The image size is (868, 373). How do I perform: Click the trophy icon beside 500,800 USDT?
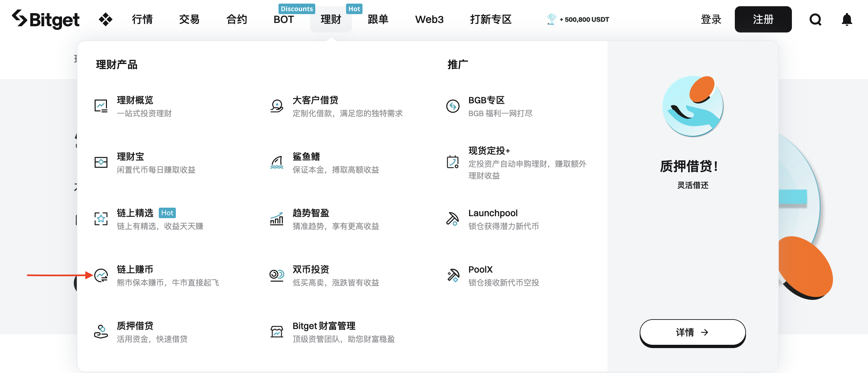[x=551, y=19]
